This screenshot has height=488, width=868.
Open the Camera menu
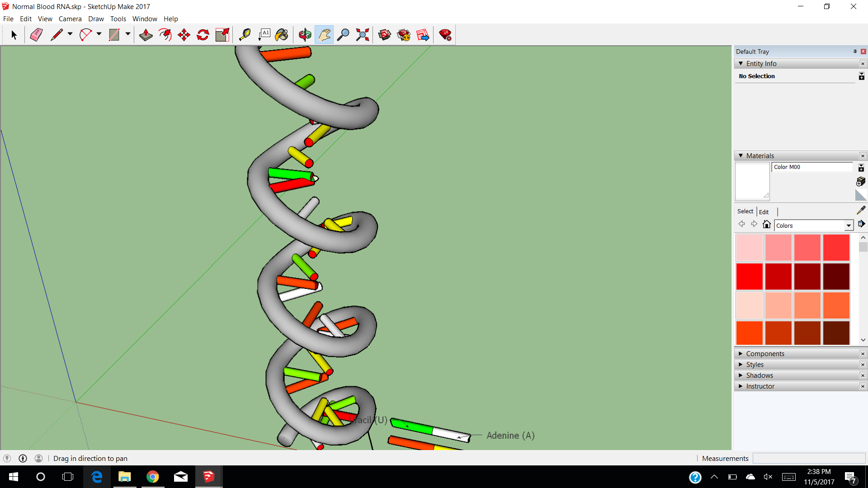click(x=70, y=19)
